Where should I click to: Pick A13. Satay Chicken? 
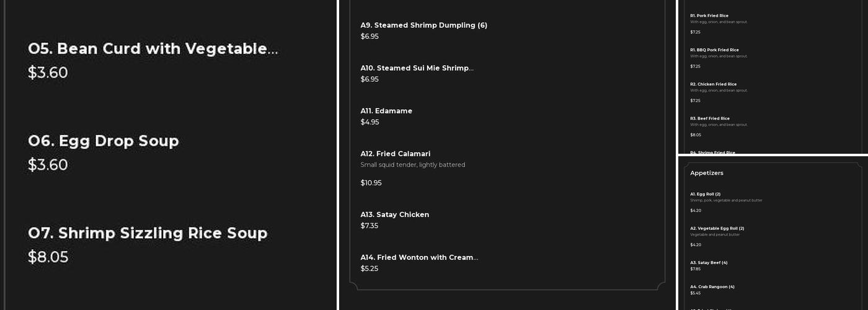(x=395, y=215)
